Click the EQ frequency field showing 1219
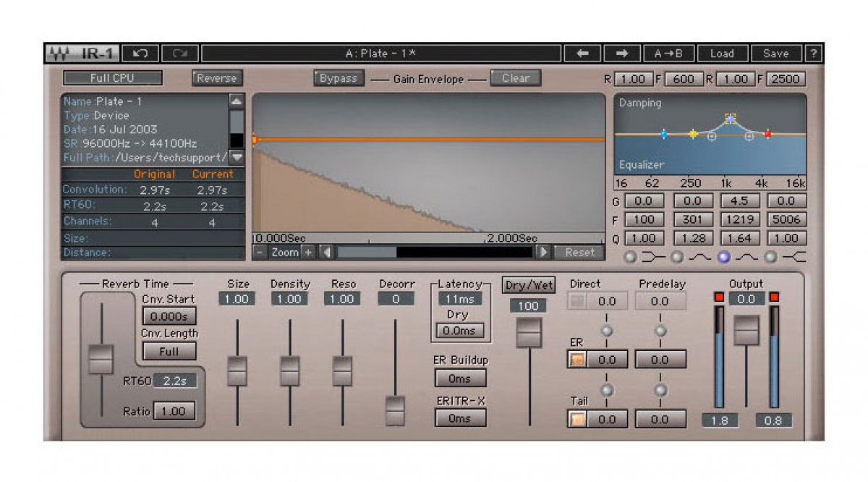 (739, 219)
